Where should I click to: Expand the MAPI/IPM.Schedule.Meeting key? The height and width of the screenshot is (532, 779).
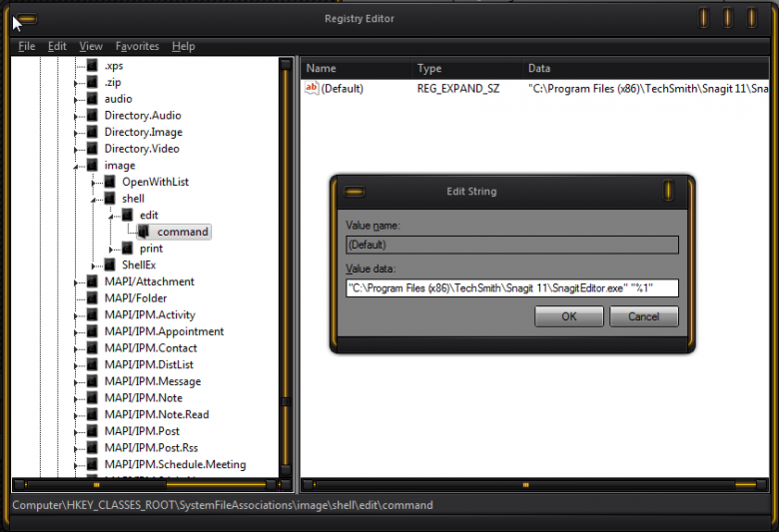pos(76,466)
